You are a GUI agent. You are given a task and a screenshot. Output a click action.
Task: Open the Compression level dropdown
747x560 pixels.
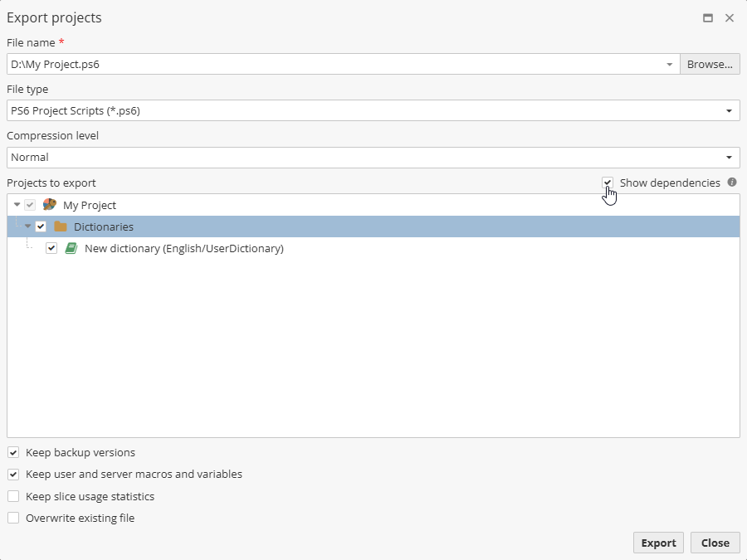pyautogui.click(x=729, y=158)
